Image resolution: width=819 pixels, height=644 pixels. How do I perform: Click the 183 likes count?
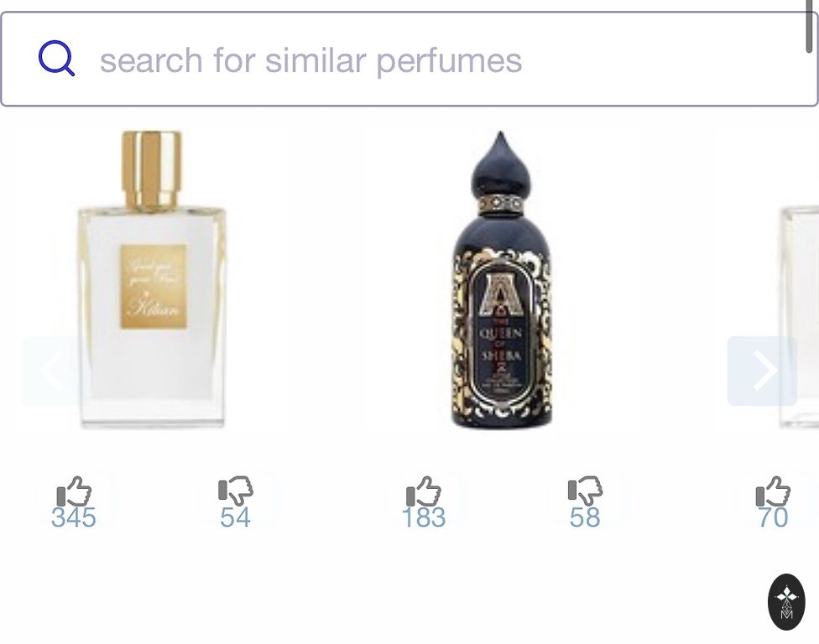coord(424,517)
